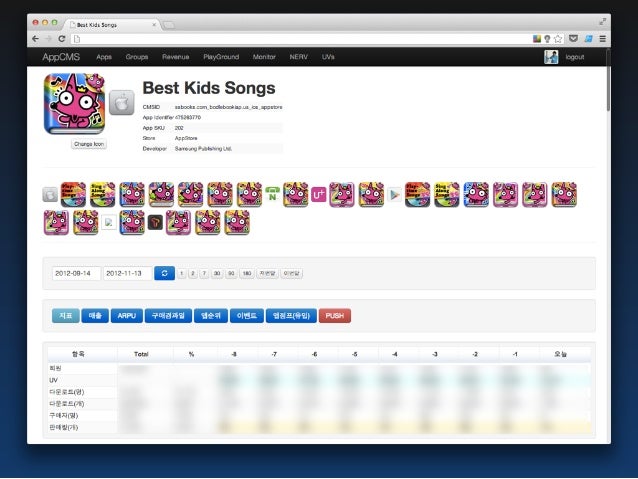This screenshot has width=638, height=479.
Task: Click the user avatar in navbar
Action: [551, 57]
